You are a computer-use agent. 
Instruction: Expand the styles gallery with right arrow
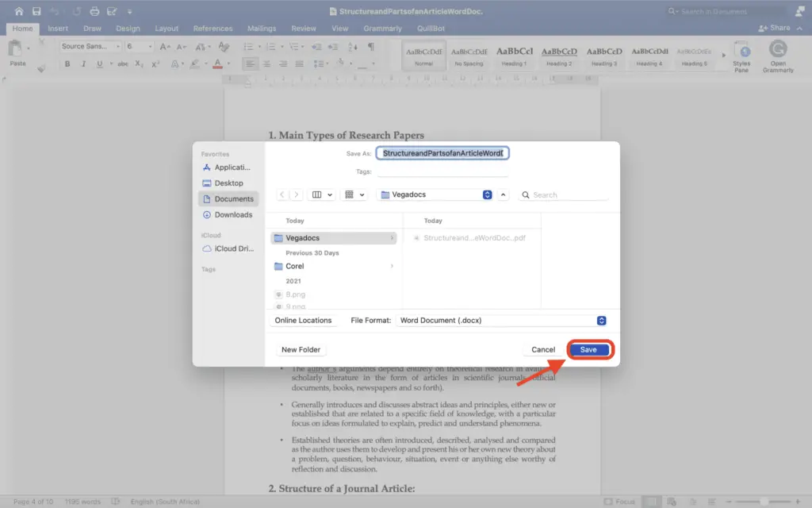click(x=723, y=55)
